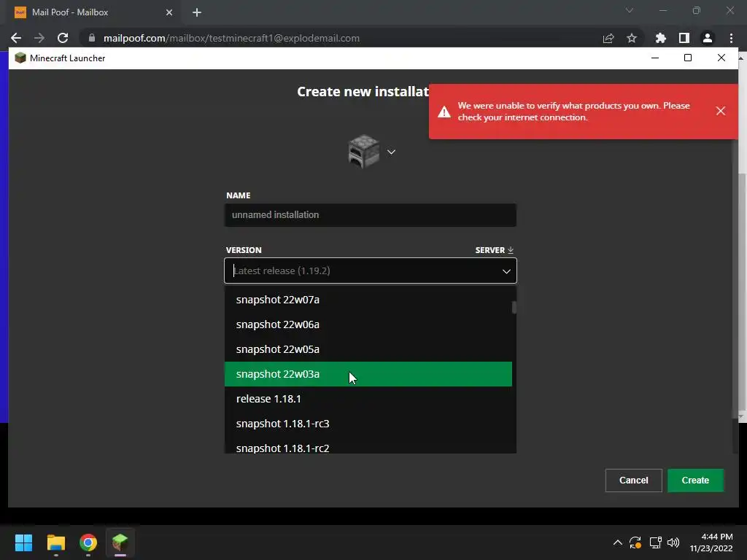
Task: Click the mailpoof.com address bar
Action: (x=231, y=38)
